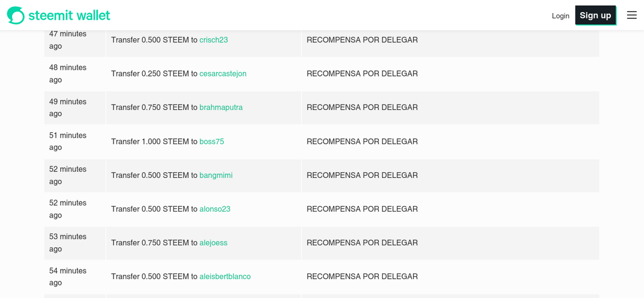644x298 pixels.
Task: Click the "51 minutes ago" timestamp
Action: (68, 141)
